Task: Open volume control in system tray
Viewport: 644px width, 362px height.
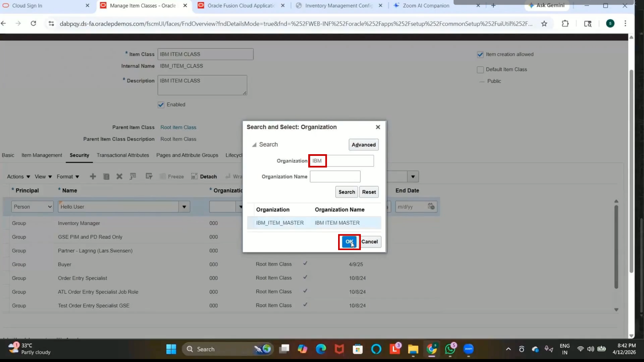Action: click(590, 349)
